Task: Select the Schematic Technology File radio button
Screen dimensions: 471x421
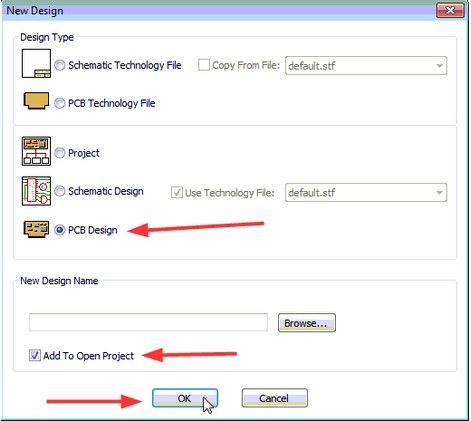Action: coord(60,65)
